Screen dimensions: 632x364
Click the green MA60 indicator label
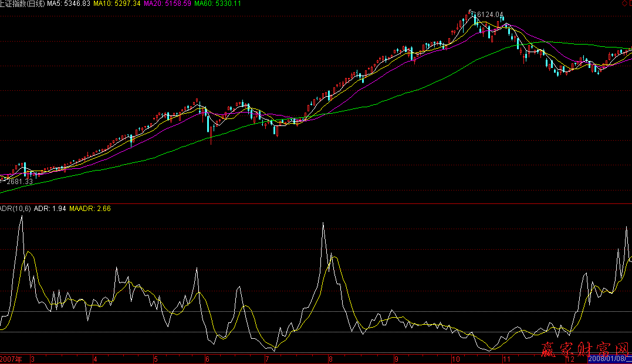[x=217, y=4]
